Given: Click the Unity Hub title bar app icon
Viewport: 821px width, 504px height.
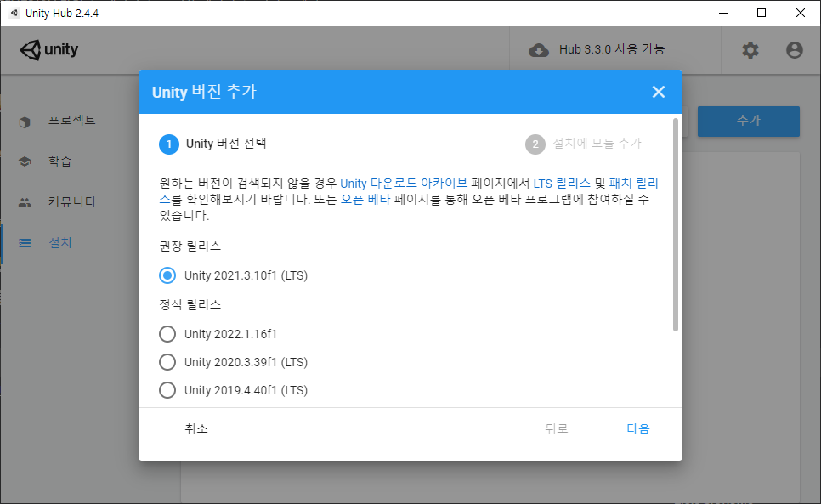Looking at the screenshot, I should tap(14, 13).
